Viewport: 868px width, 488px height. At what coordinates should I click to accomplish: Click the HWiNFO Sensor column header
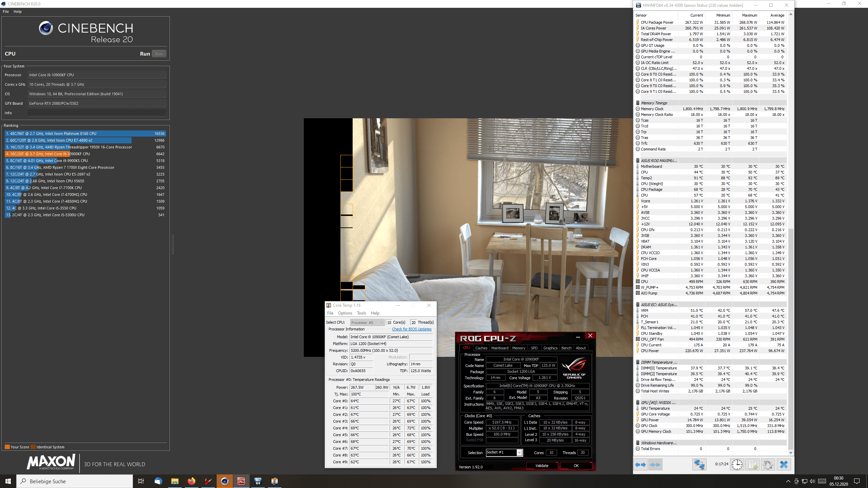point(656,15)
